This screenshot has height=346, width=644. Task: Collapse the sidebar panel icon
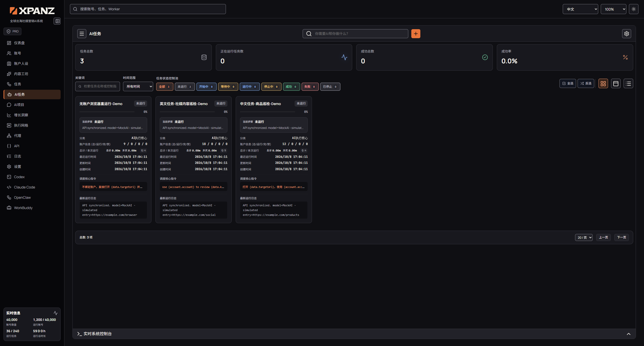tap(57, 21)
